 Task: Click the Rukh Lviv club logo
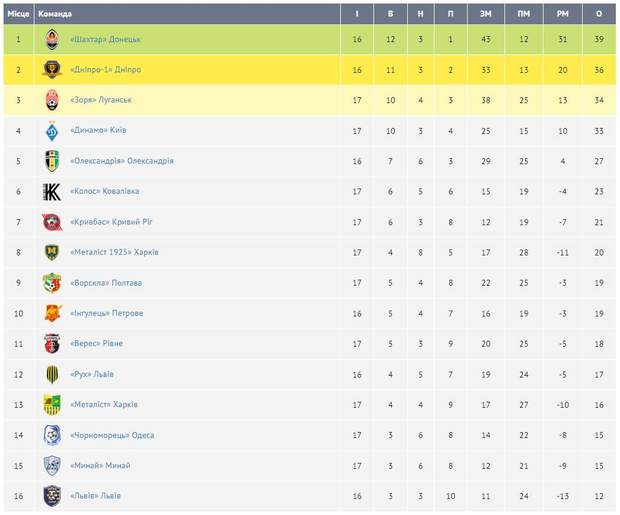point(52,374)
